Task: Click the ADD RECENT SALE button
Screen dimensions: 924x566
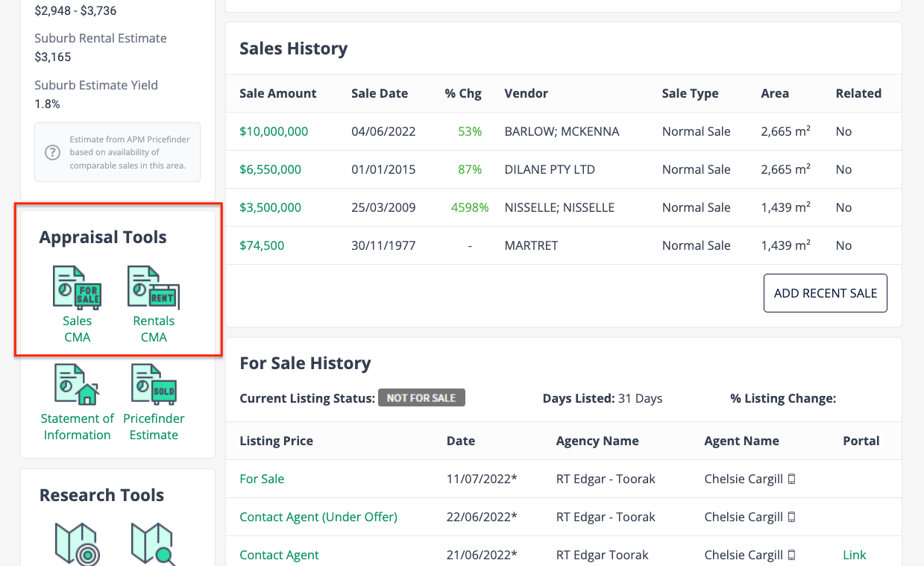Action: (825, 292)
